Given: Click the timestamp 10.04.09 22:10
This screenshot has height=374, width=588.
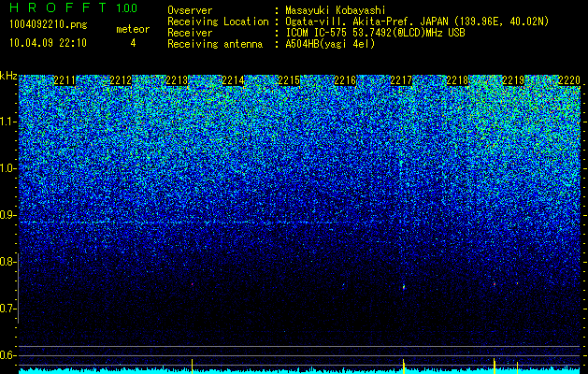Looking at the screenshot, I should (48, 43).
